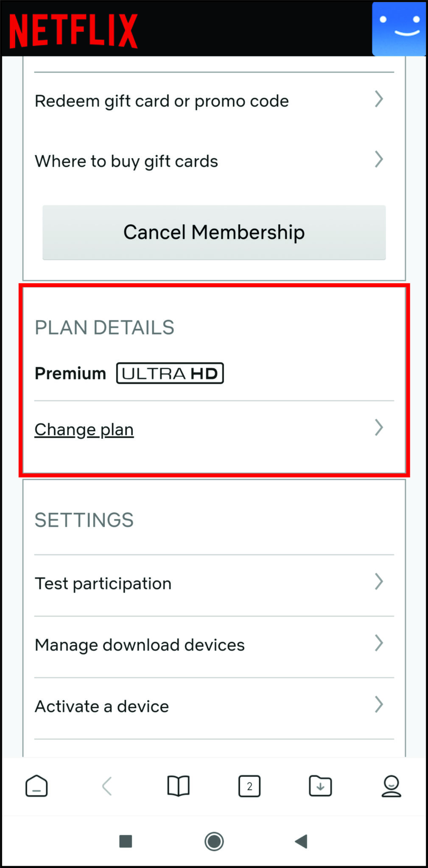Open the tab switcher showing 2 tabs
Viewport: 428px width, 868px height.
coord(249,786)
